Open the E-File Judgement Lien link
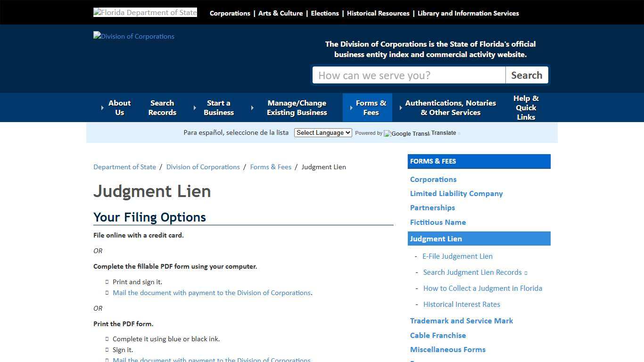Viewport: 644px width, 362px height. [x=457, y=256]
